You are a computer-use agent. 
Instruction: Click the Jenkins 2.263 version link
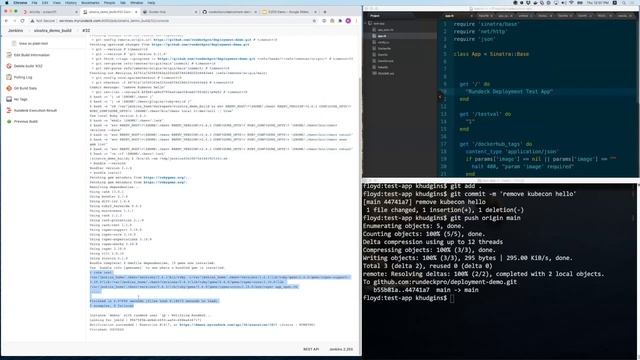(341, 349)
